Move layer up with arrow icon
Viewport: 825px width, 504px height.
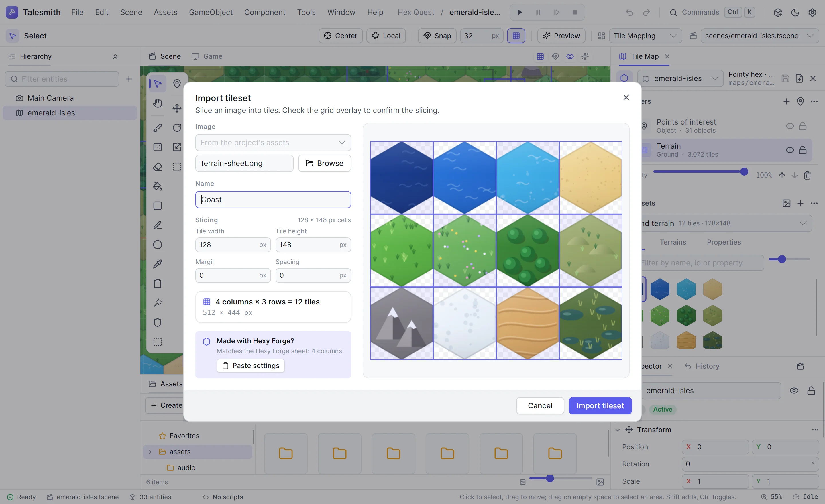(x=782, y=175)
